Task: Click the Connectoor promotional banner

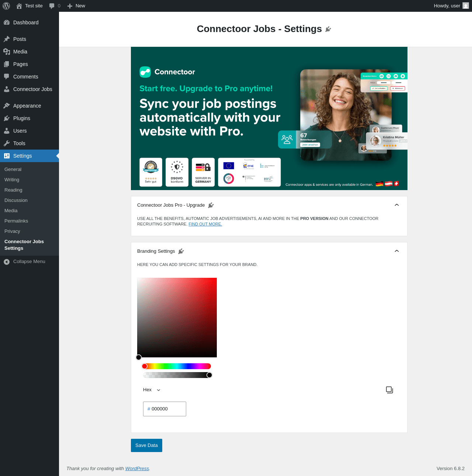Action: point(269,119)
